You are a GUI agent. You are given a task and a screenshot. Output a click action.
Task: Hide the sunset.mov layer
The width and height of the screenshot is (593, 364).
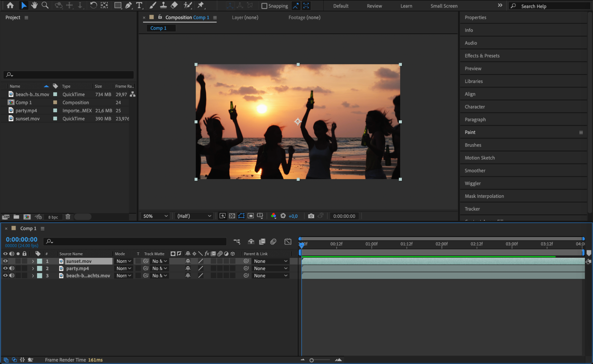click(5, 261)
